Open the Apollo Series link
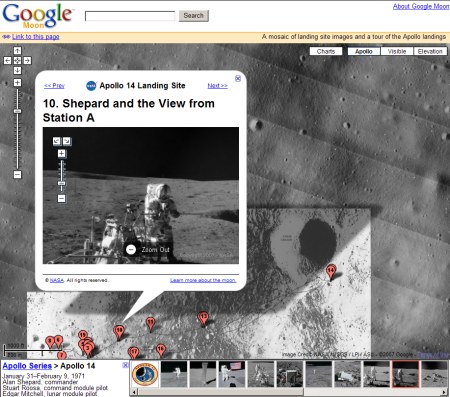The width and height of the screenshot is (450, 397). pyautogui.click(x=27, y=366)
